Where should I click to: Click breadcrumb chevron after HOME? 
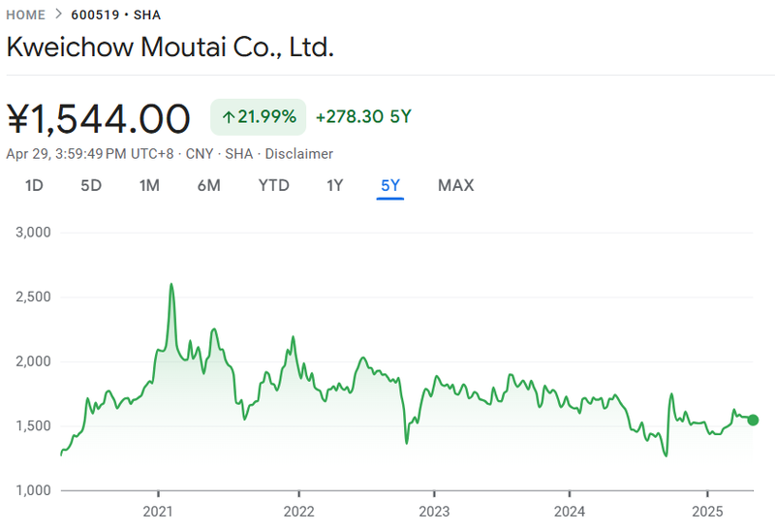(x=58, y=15)
